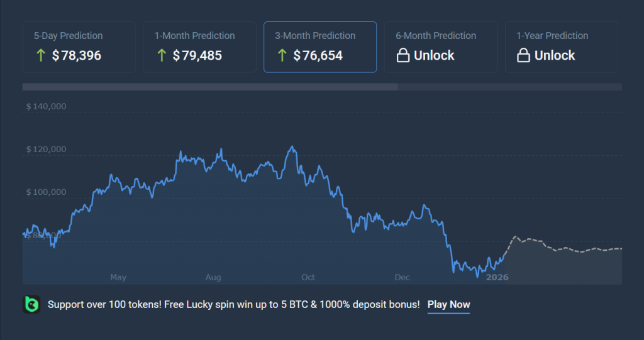Click the 1-Month Prediction green up arrow
Viewport: 644px width, 340px height.
[x=162, y=56]
